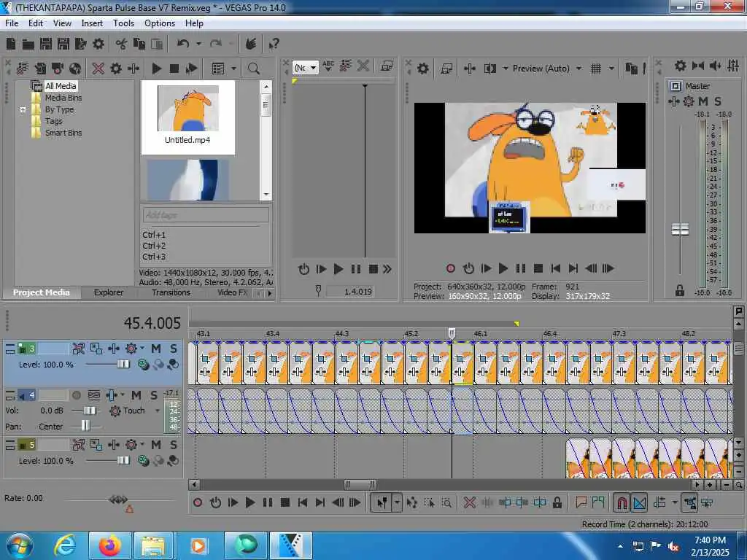This screenshot has width=747, height=560.
Task: Open split screen view dropdown arrow
Action: tap(506, 69)
